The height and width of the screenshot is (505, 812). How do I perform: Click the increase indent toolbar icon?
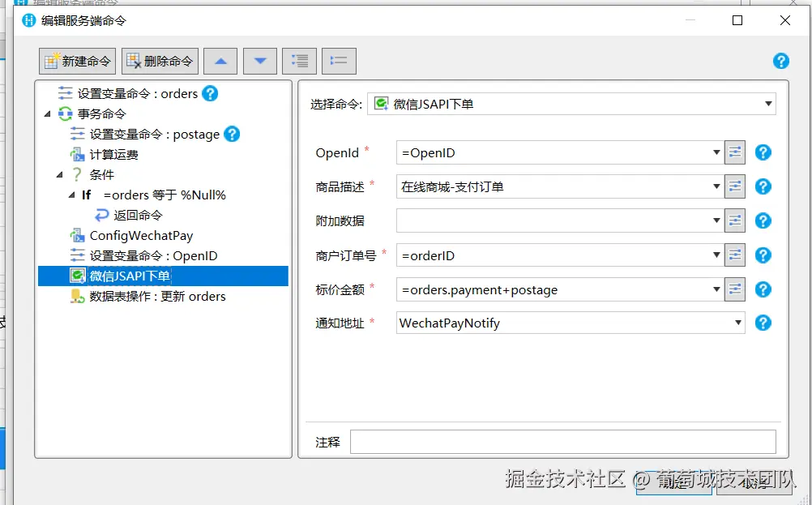click(x=299, y=62)
